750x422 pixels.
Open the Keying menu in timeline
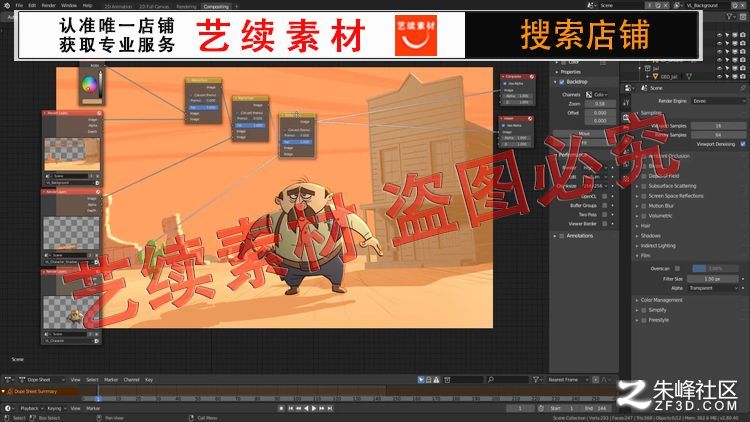click(56, 408)
